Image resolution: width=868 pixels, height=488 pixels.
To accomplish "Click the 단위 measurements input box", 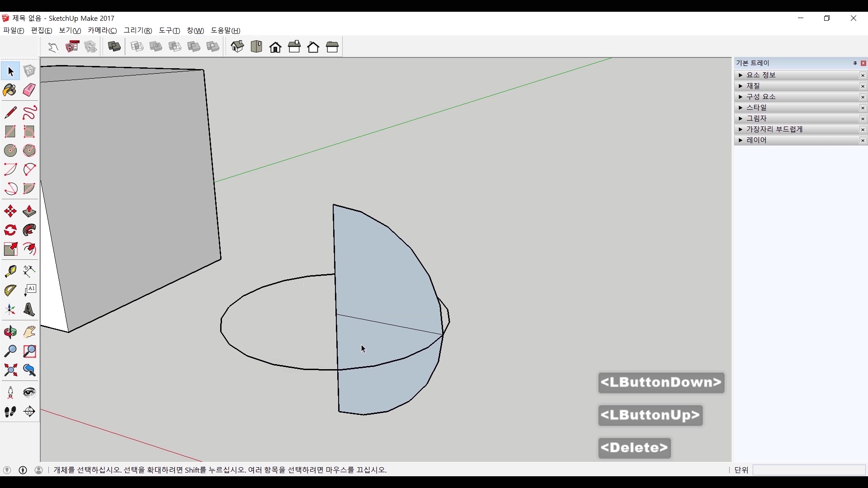I will pos(809,470).
